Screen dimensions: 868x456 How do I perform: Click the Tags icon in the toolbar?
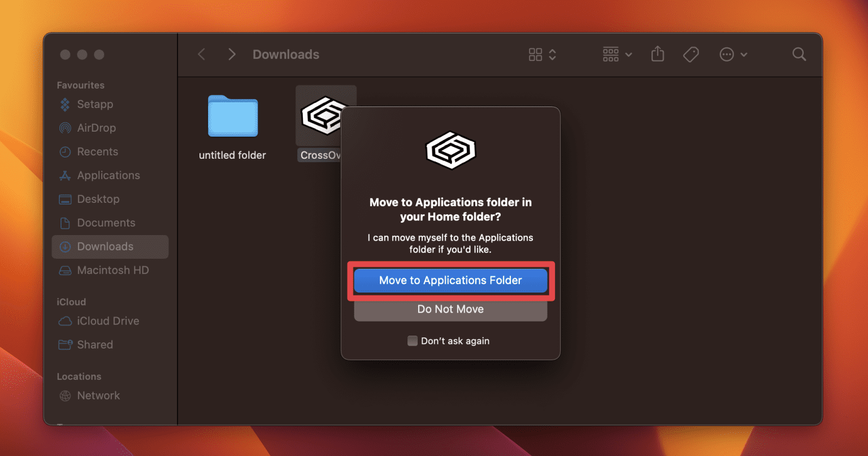pyautogui.click(x=691, y=54)
